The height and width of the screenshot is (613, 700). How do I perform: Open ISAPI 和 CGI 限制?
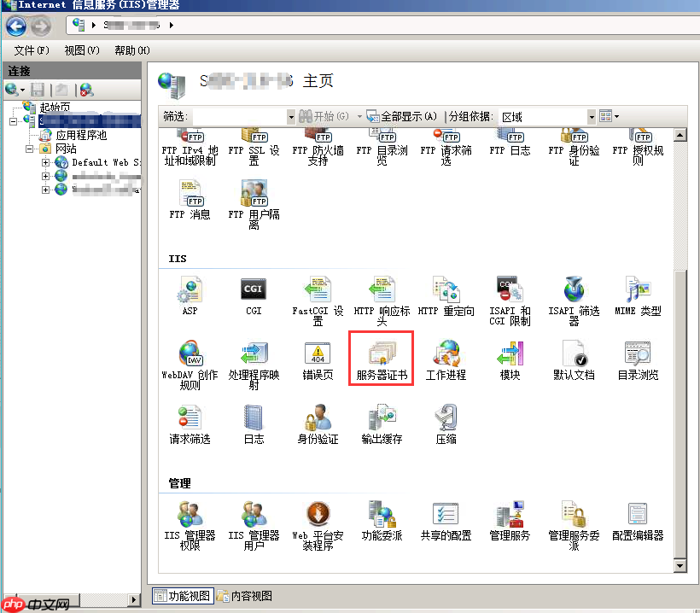coord(510,301)
